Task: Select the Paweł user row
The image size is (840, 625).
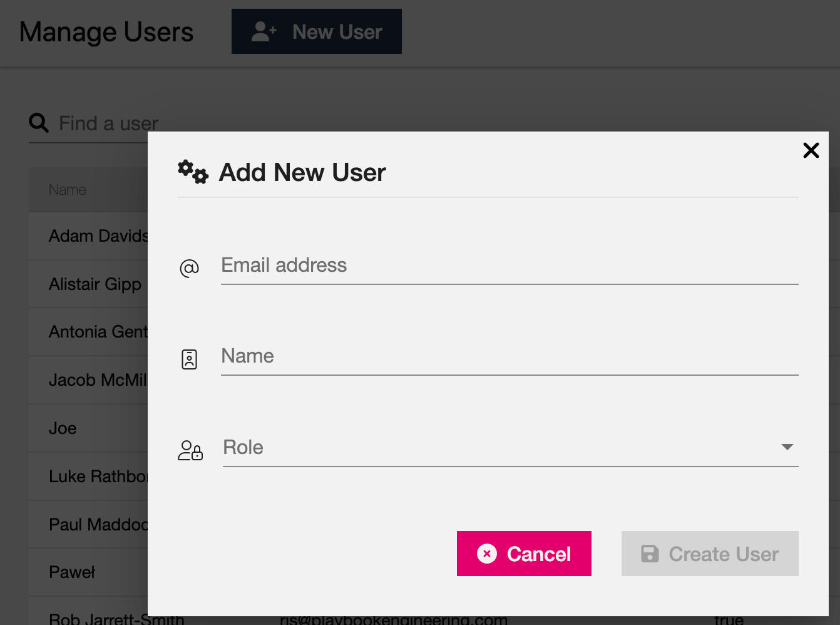Action: point(88,572)
